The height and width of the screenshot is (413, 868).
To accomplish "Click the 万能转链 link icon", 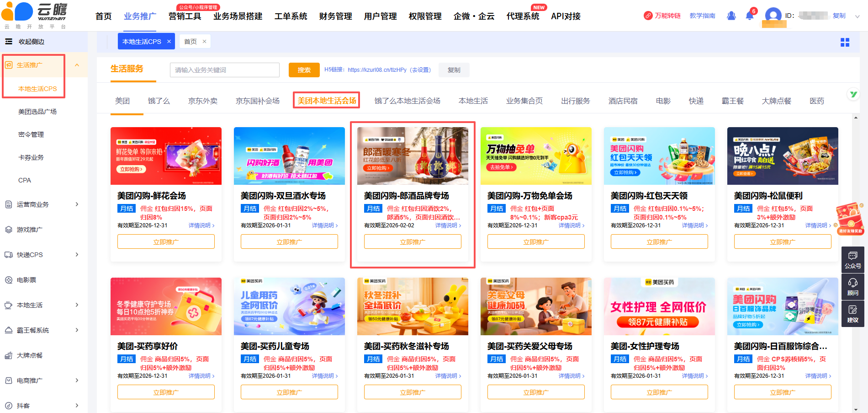I will point(648,16).
